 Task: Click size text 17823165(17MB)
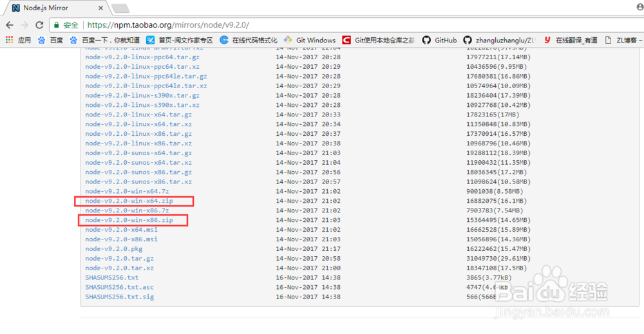tap(493, 115)
